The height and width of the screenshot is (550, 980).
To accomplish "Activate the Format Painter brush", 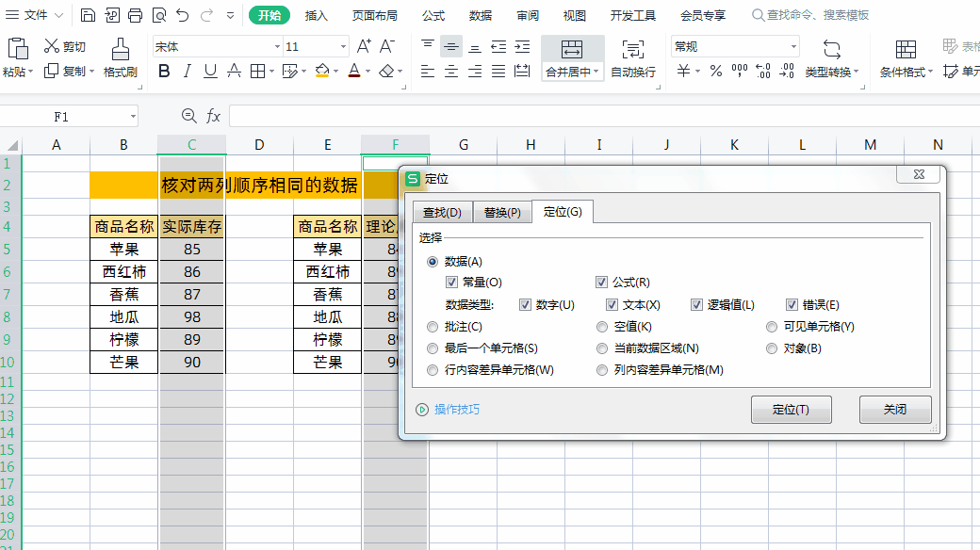I will click(120, 49).
